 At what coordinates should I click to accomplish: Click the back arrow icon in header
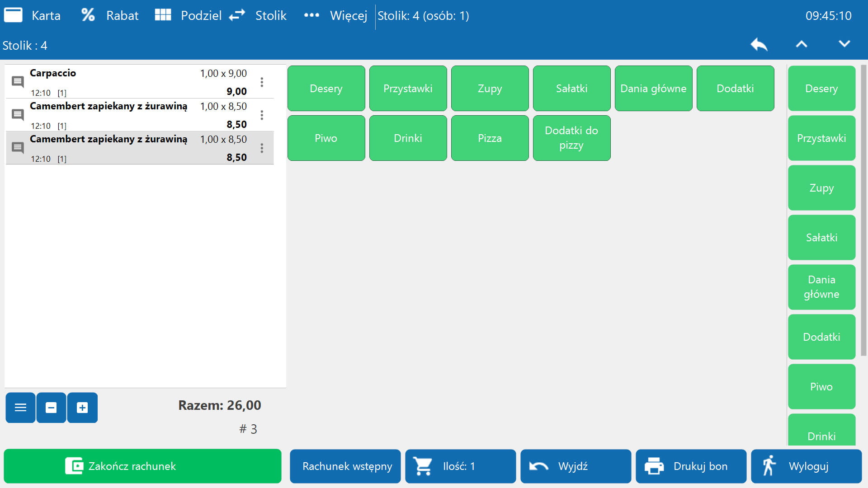tap(759, 44)
